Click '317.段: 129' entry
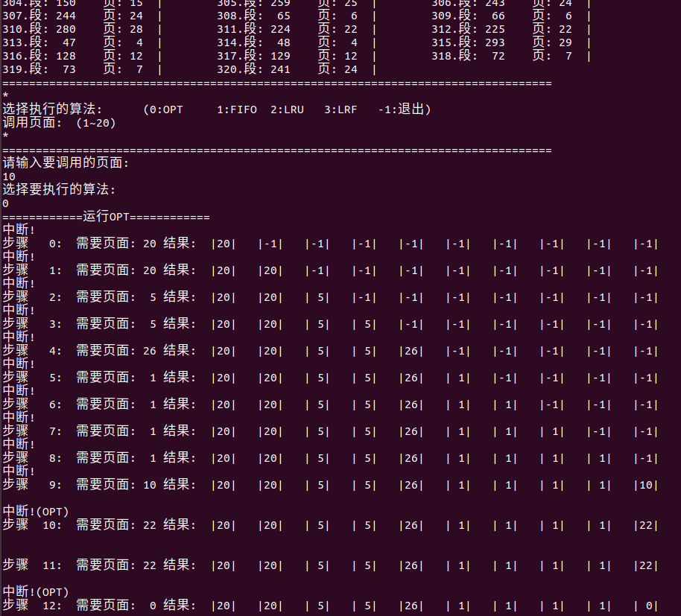 [253, 56]
